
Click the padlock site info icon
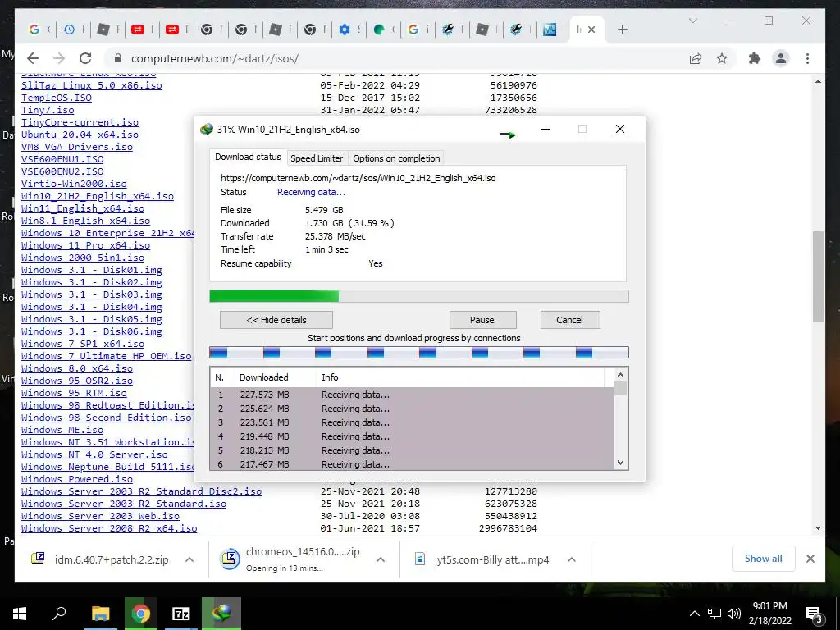pyautogui.click(x=118, y=58)
